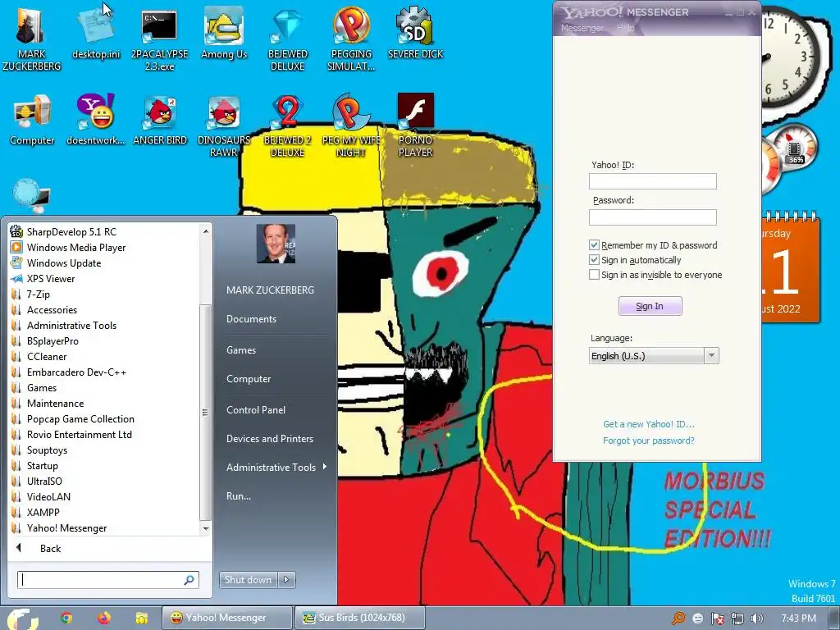The image size is (840, 630).
Task: Open Documents from the Start menu
Action: 251,319
